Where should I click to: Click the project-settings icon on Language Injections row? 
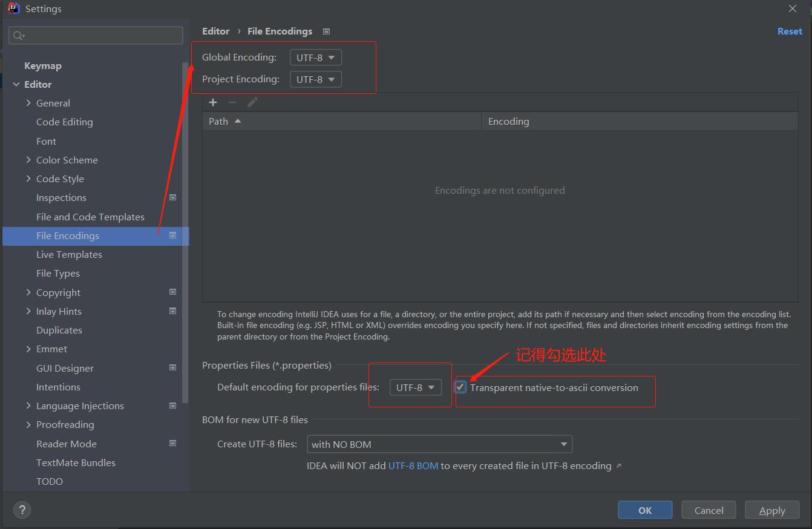tap(172, 406)
